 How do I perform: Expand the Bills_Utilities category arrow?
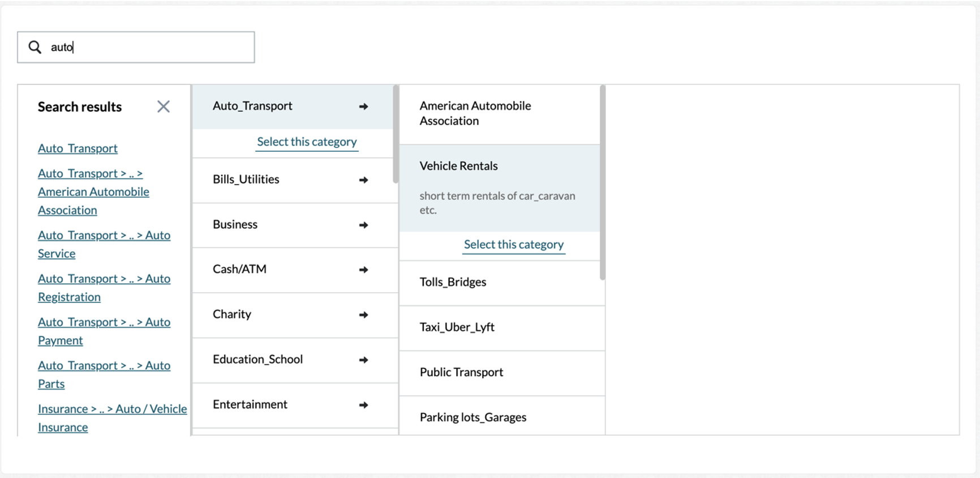point(364,180)
